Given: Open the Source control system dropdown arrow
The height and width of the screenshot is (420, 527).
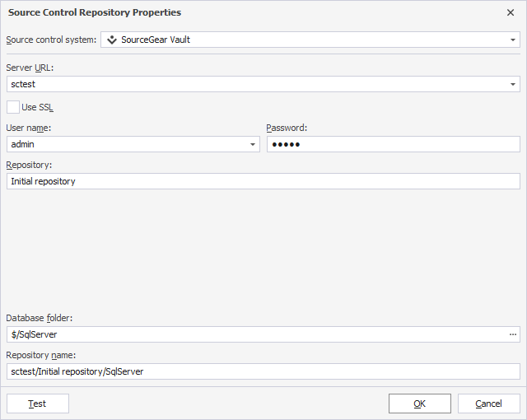Looking at the screenshot, I should click(512, 40).
